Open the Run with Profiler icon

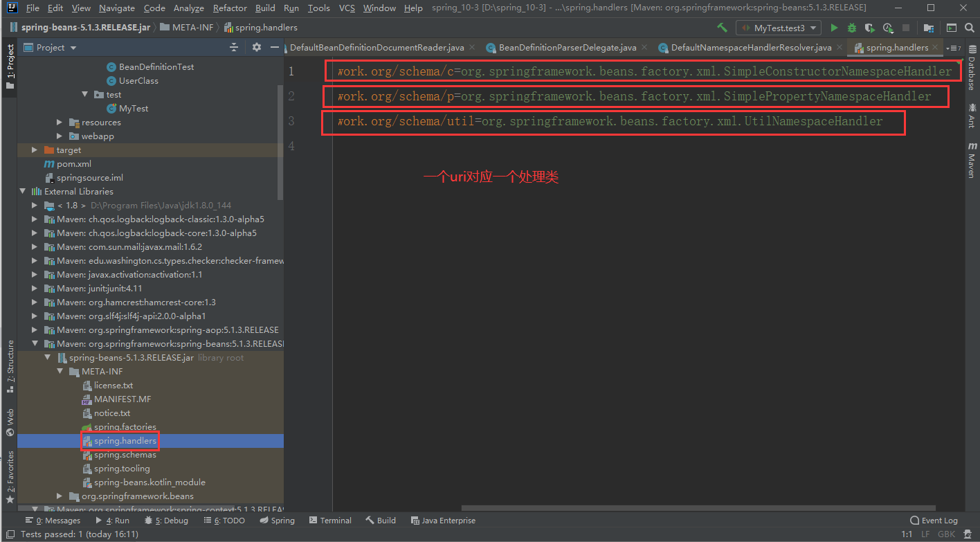[x=888, y=28]
